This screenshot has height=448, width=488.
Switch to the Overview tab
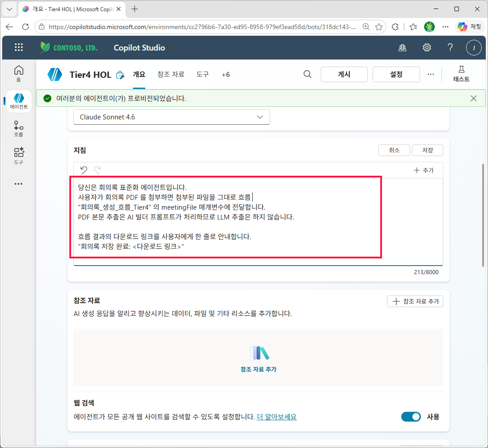click(139, 74)
